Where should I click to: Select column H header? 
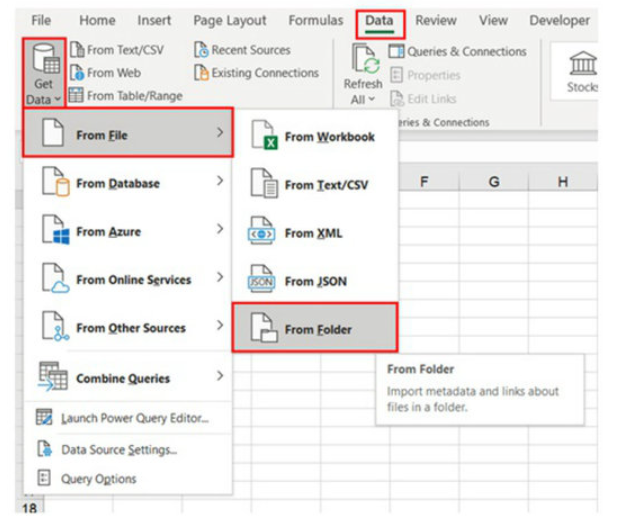563,182
